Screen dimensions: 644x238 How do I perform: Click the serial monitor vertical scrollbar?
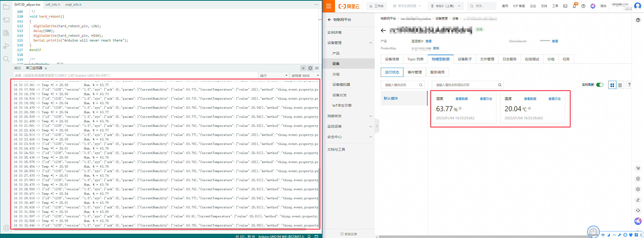[319, 196]
